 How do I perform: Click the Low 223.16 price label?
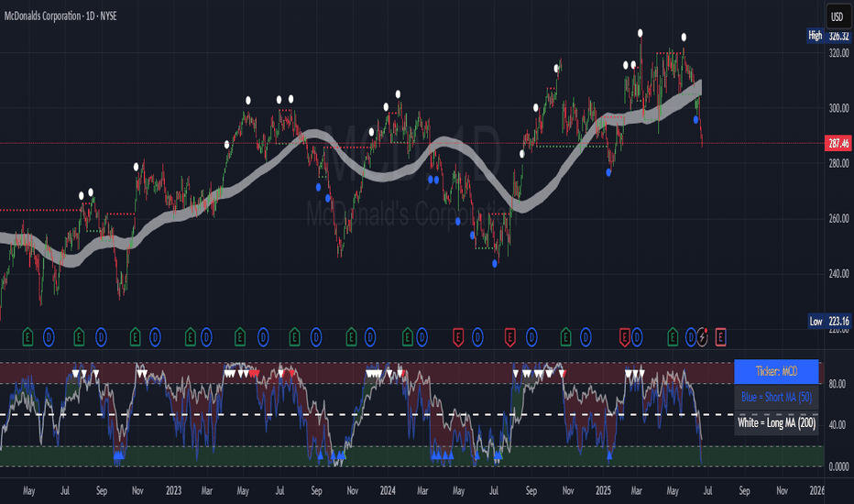(828, 321)
